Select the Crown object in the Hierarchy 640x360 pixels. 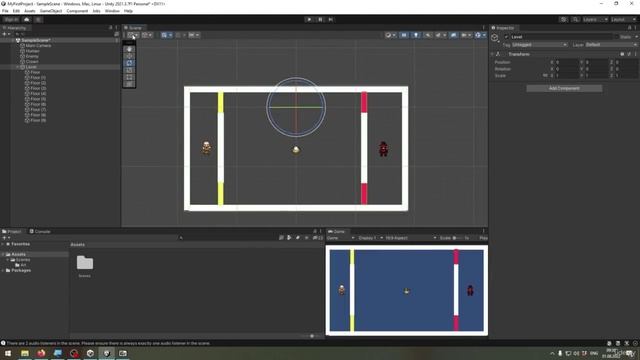click(x=32, y=62)
